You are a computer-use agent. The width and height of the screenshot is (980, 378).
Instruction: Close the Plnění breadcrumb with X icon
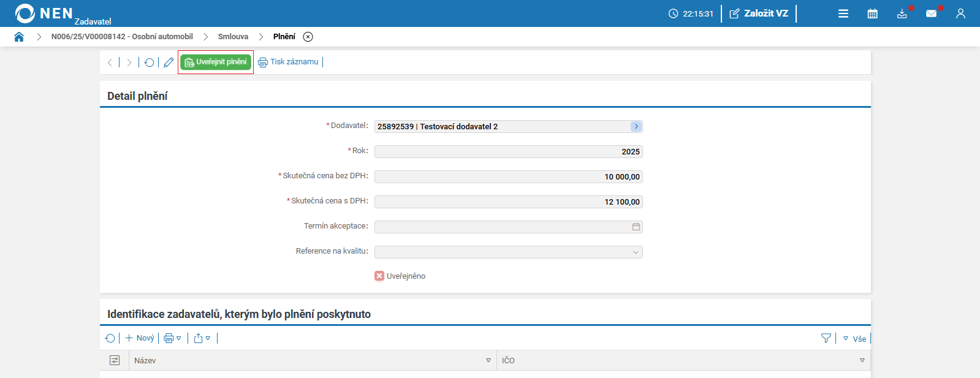point(308,37)
